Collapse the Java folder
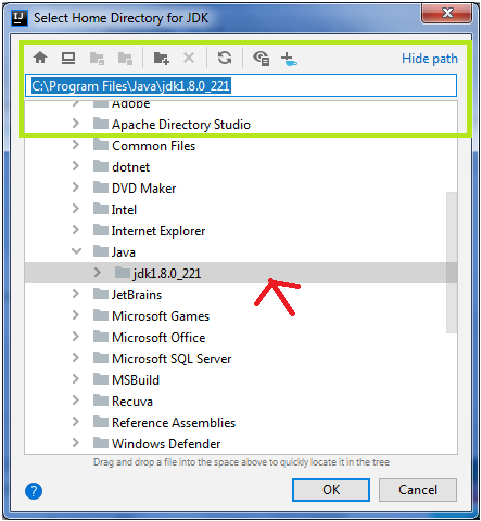The width and height of the screenshot is (481, 521). (76, 251)
